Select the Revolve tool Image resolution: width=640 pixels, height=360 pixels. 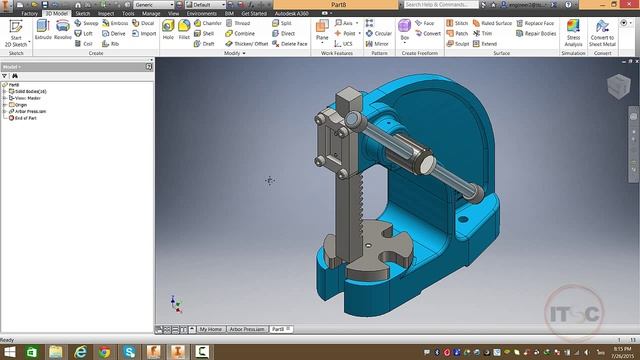point(62,30)
